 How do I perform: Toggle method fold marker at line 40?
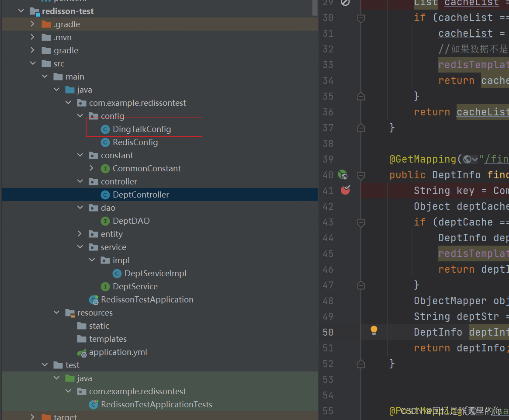(361, 175)
